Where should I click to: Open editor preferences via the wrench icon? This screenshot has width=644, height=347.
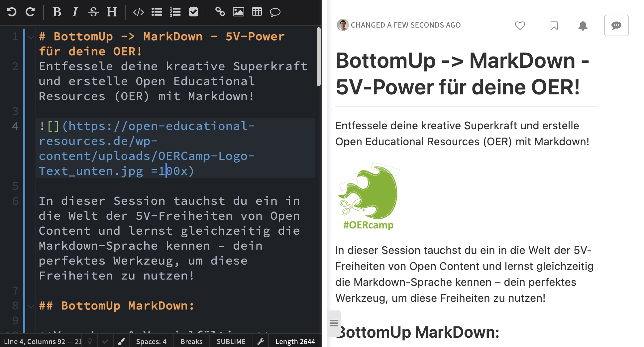point(261,341)
